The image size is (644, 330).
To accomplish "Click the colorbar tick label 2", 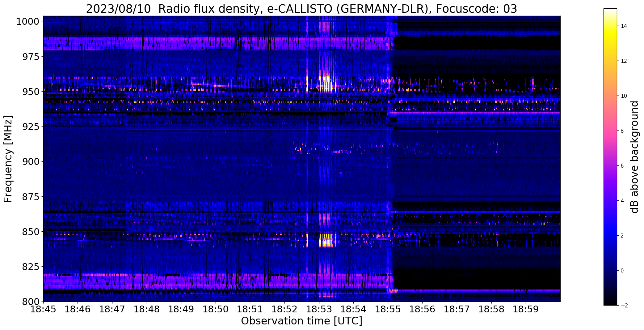I will pos(622,236).
